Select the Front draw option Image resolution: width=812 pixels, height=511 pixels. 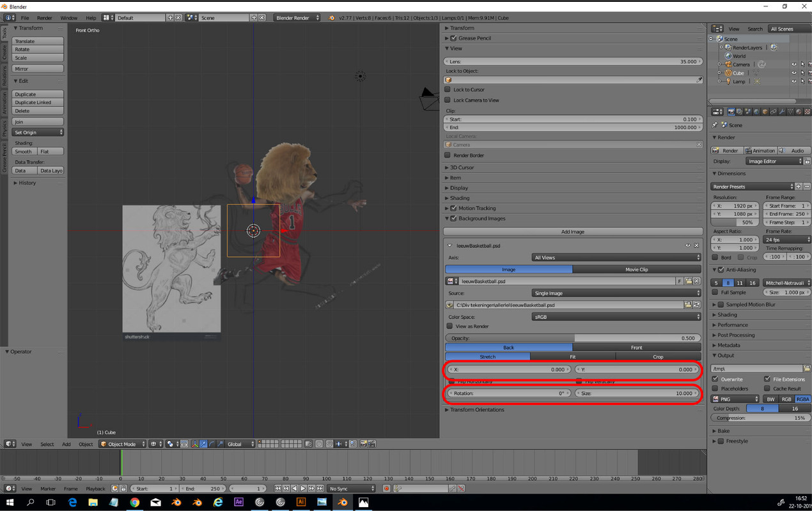point(636,347)
